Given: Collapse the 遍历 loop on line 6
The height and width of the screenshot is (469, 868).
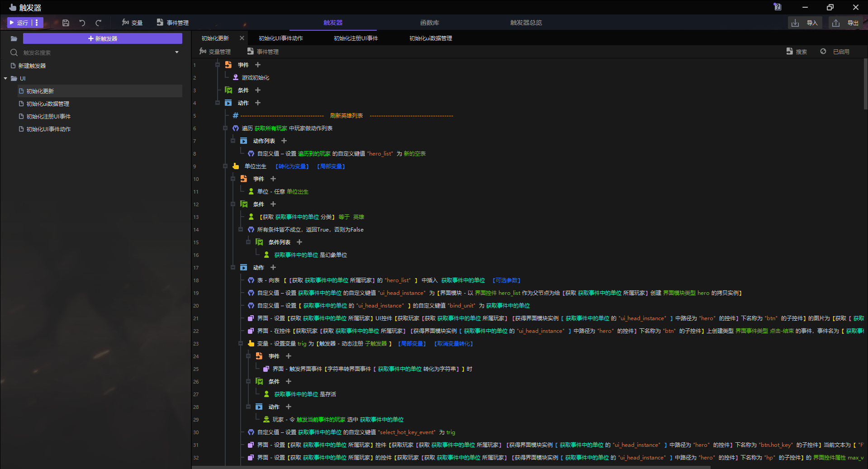Looking at the screenshot, I should pos(225,128).
